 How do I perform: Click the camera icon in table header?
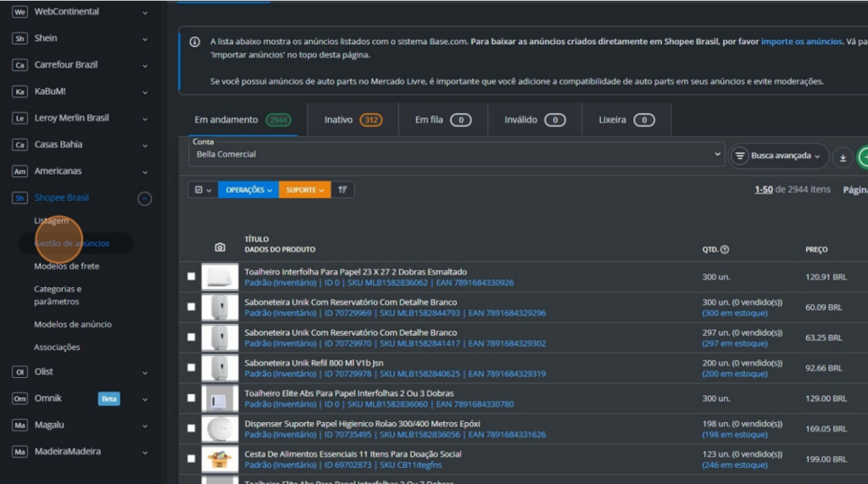[220, 248]
